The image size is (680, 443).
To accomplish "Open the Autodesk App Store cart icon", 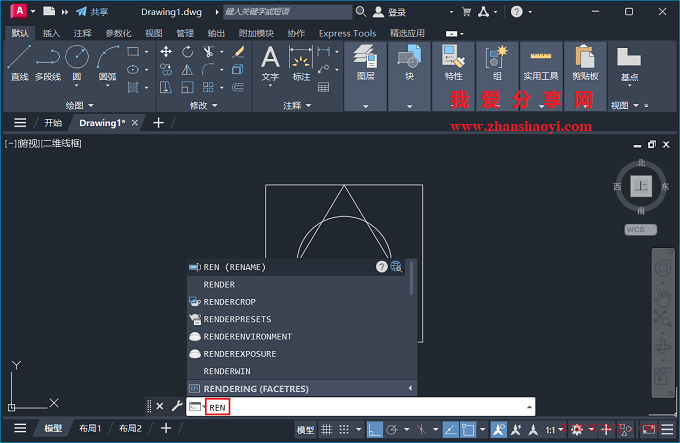I will click(467, 12).
